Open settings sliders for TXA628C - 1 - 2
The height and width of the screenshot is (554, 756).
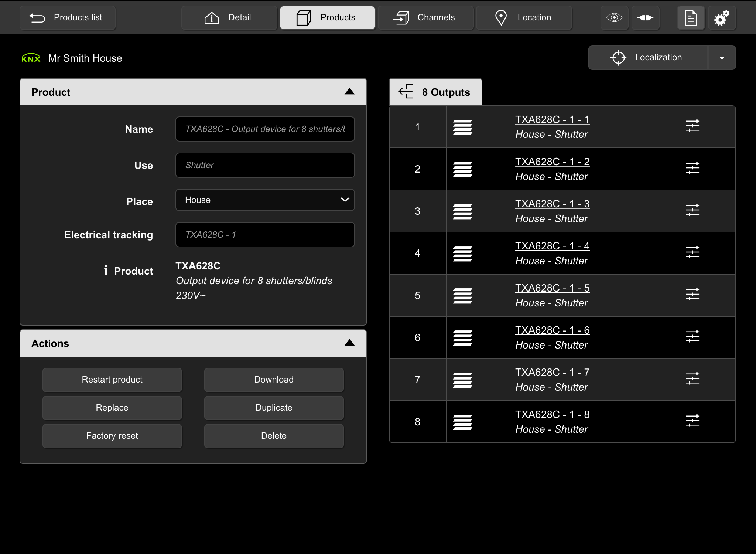coord(692,168)
